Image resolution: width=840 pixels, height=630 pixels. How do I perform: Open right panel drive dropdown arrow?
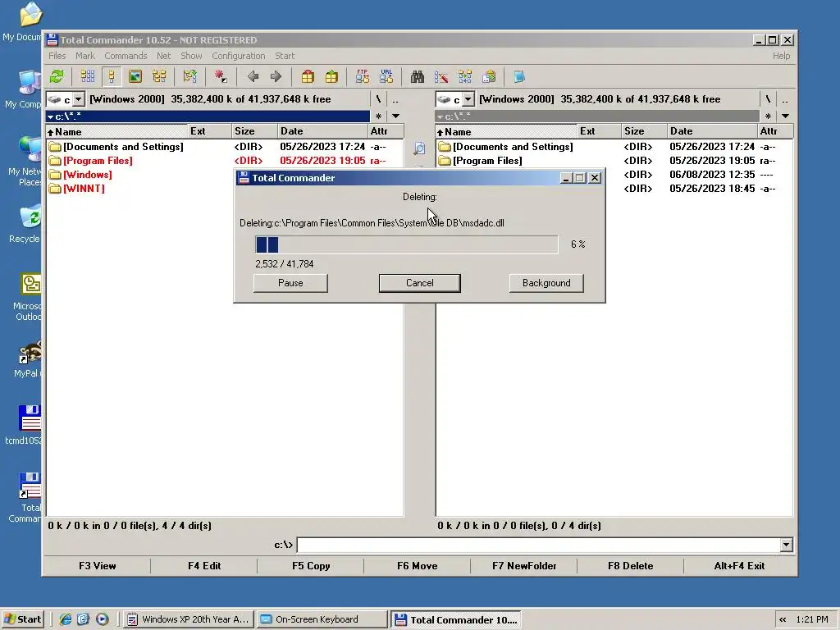[468, 99]
